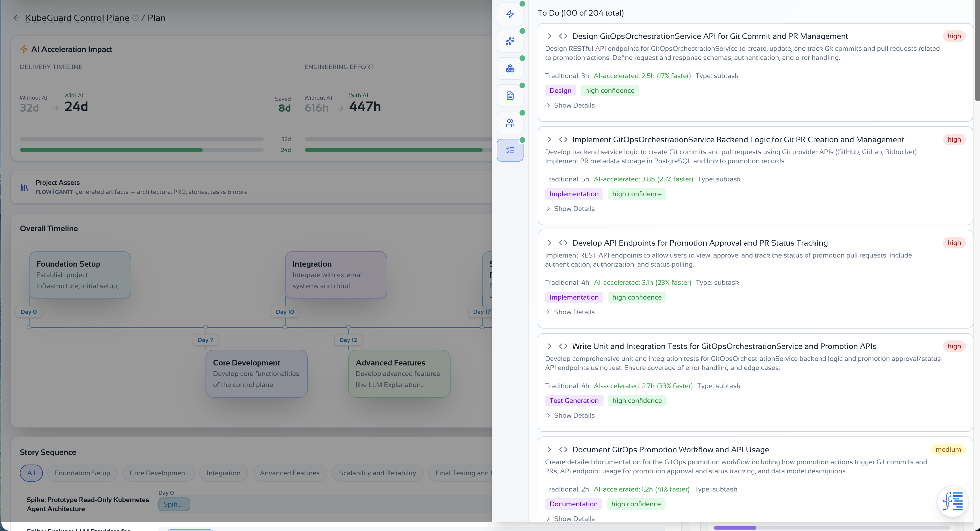The width and height of the screenshot is (980, 531).
Task: Click the Documentation category tag
Action: 573,504
